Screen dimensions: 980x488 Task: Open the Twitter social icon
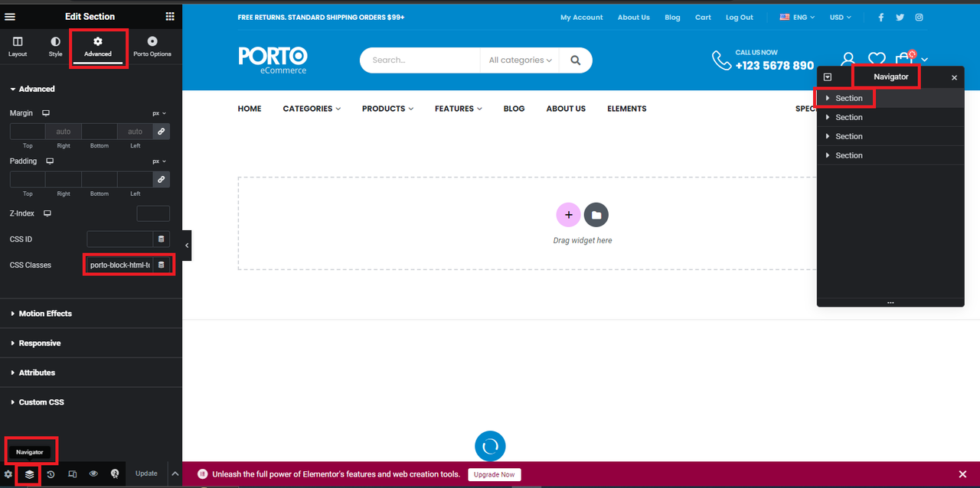(900, 18)
